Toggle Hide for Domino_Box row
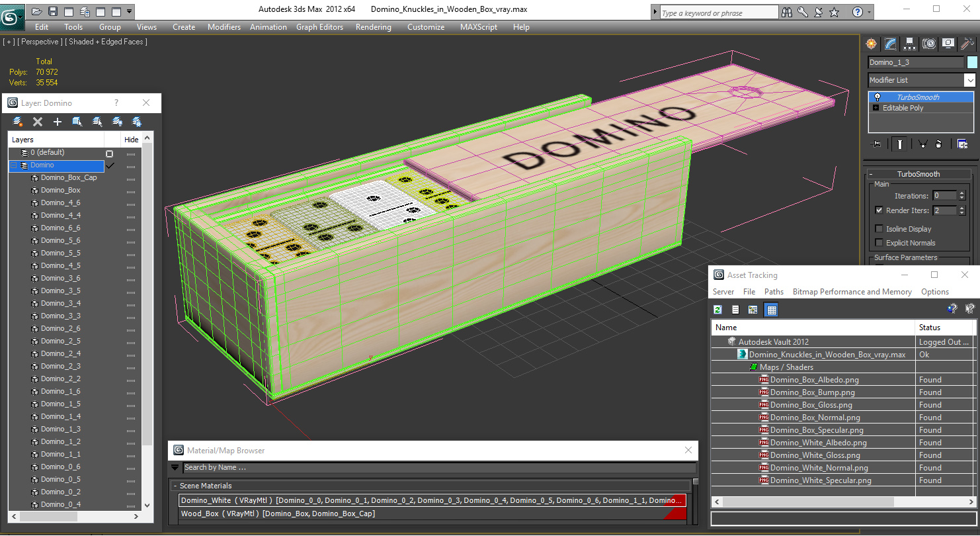The width and height of the screenshot is (980, 536). click(131, 191)
